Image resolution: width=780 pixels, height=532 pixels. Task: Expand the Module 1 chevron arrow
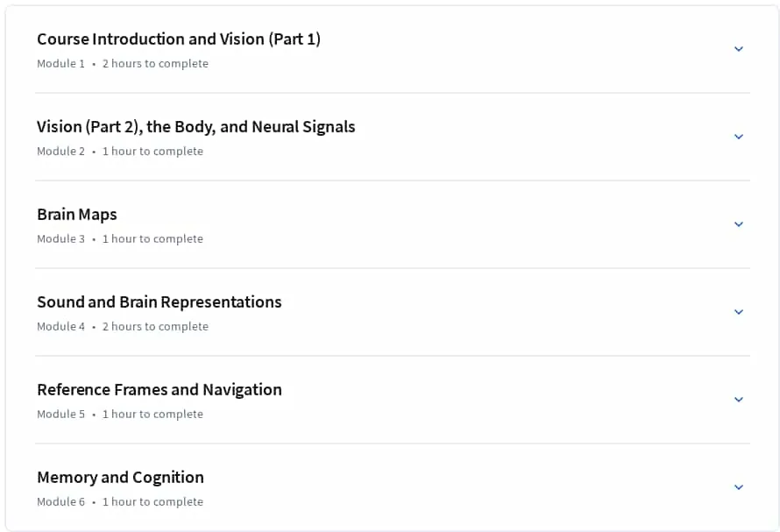pyautogui.click(x=739, y=49)
